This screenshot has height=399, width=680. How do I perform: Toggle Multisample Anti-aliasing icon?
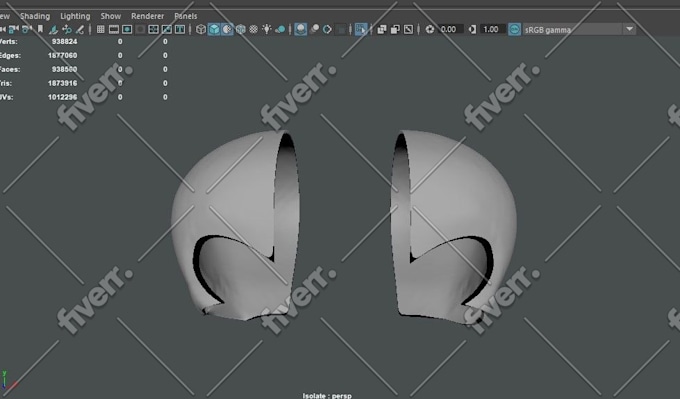point(327,29)
